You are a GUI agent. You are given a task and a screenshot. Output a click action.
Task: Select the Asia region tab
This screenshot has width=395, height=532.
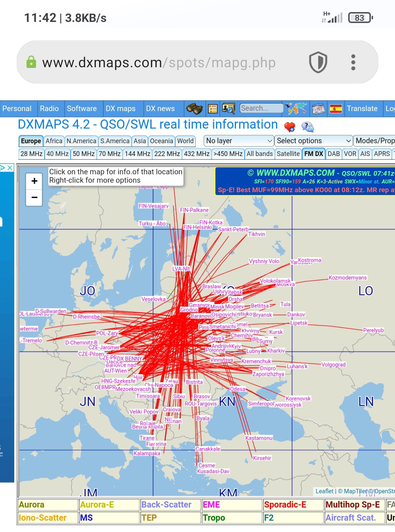(x=140, y=141)
